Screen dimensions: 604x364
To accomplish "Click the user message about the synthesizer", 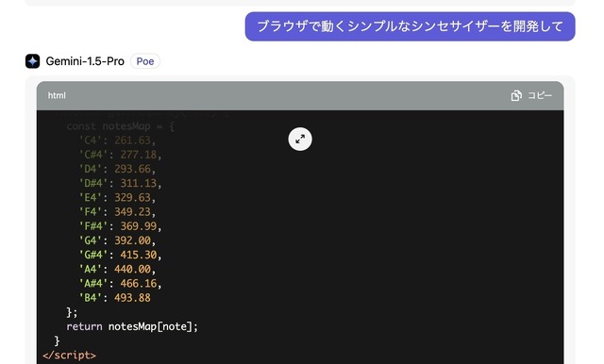I will click(x=411, y=26).
